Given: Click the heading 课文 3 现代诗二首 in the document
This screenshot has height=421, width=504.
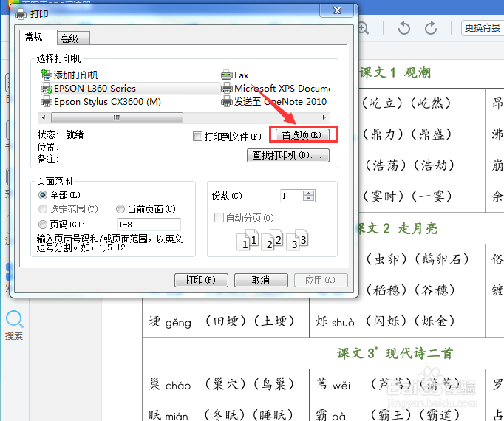Looking at the screenshot, I should click(395, 353).
